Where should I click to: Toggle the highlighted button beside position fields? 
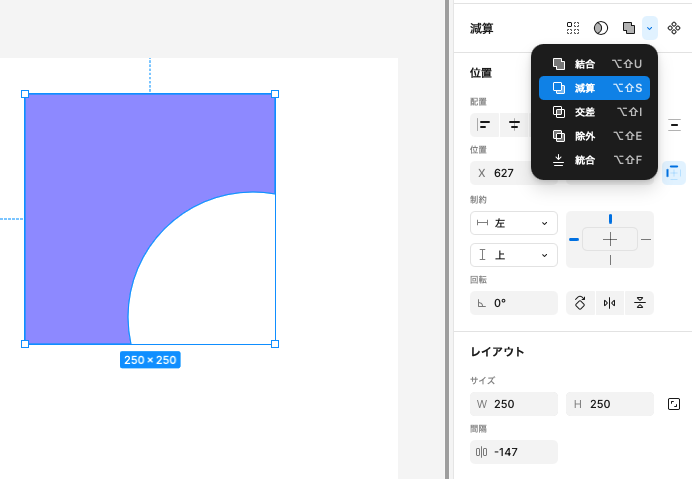pyautogui.click(x=674, y=173)
